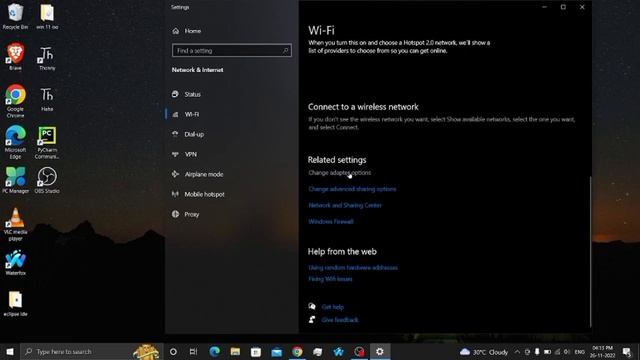
Task: Open File Explorer from the taskbar
Action: pyautogui.click(x=235, y=351)
